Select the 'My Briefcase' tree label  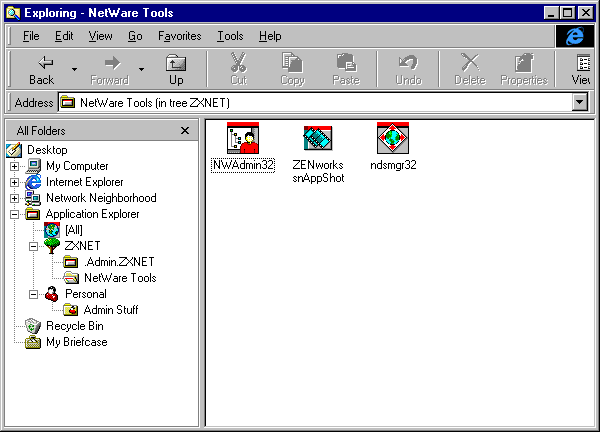tap(77, 342)
